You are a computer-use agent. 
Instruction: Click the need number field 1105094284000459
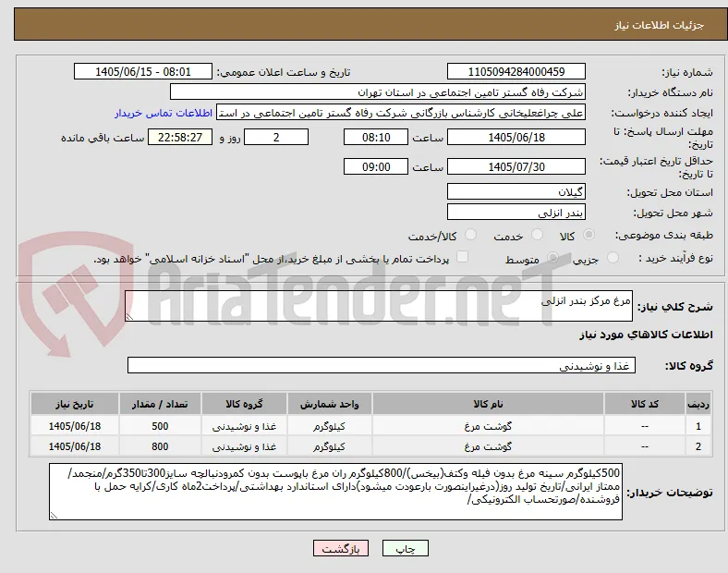click(516, 71)
